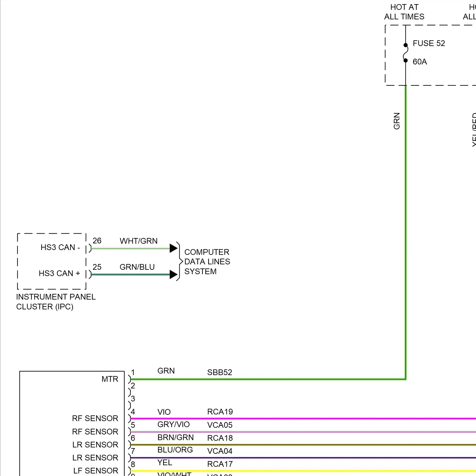Click the yellow YEL wire line
Viewport: 476px width, 476px height.
pyautogui.click(x=303, y=471)
